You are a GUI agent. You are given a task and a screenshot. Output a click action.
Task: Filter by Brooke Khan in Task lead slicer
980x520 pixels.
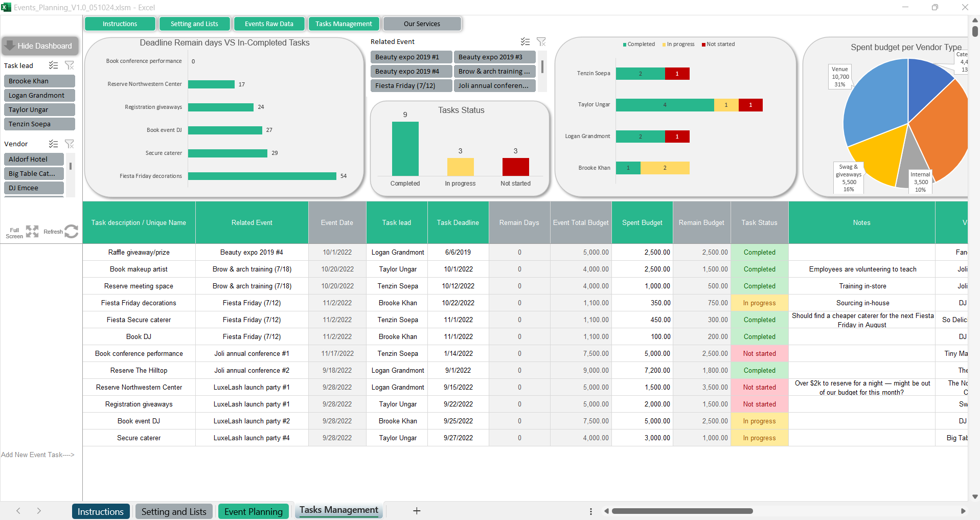coord(39,81)
